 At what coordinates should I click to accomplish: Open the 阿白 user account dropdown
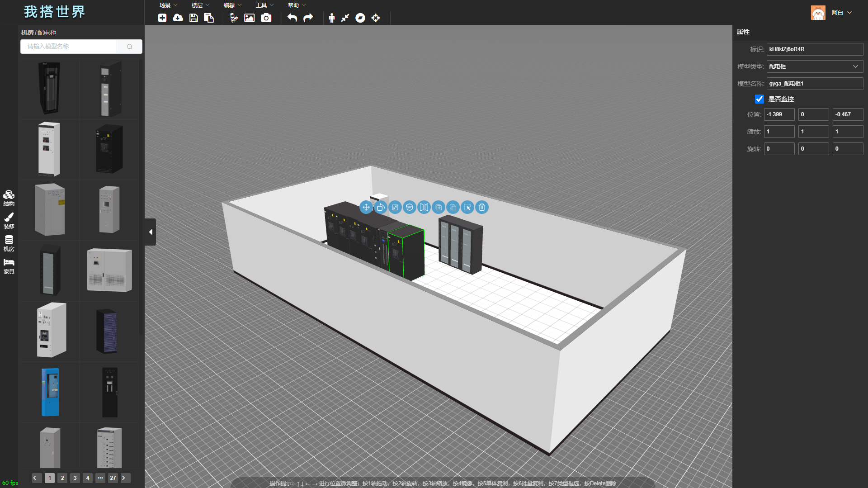[842, 13]
